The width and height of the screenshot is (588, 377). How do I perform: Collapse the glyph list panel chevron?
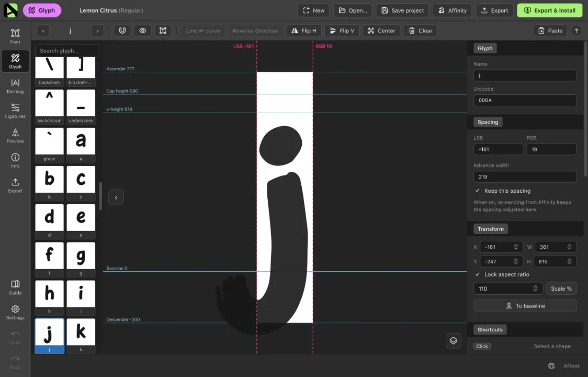(116, 197)
